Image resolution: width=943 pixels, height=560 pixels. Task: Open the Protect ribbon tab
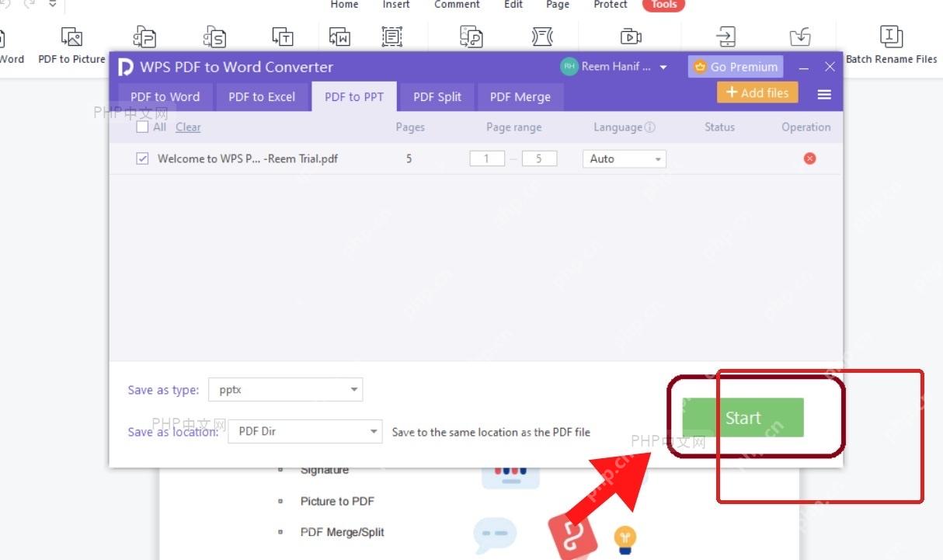pos(611,5)
